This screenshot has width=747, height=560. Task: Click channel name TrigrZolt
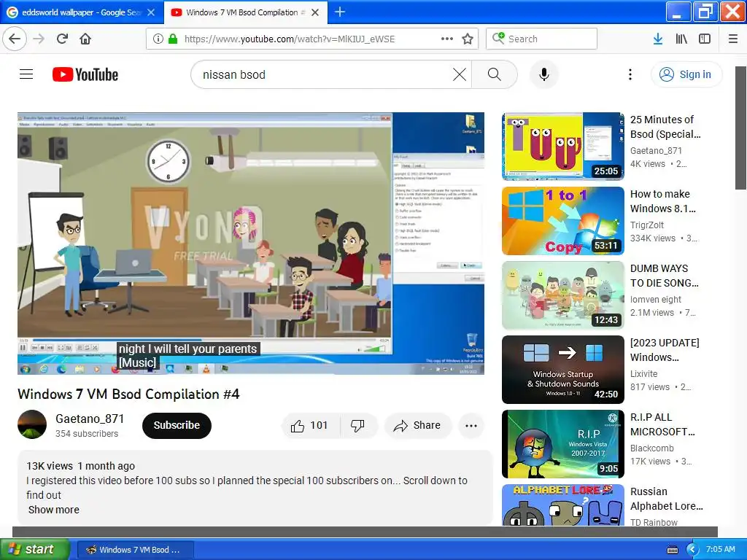pos(647,225)
